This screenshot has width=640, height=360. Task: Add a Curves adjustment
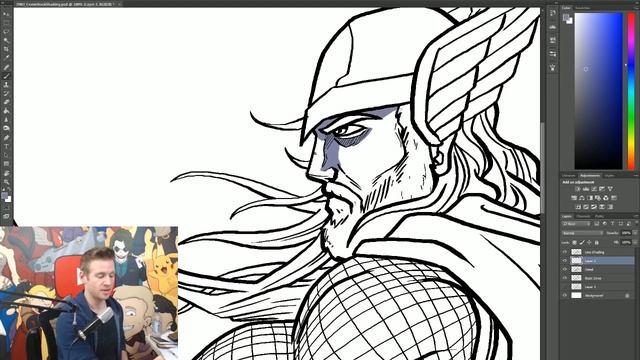click(x=593, y=189)
